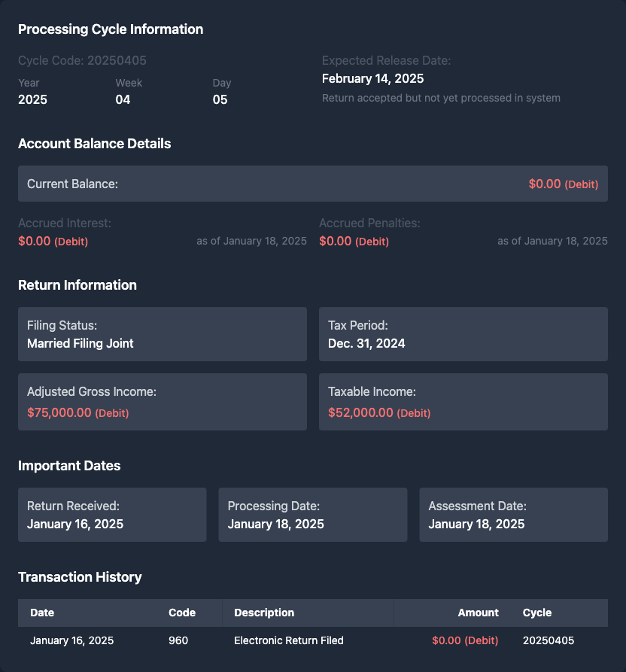Click the Transaction History heading
The image size is (626, 672).
(80, 577)
